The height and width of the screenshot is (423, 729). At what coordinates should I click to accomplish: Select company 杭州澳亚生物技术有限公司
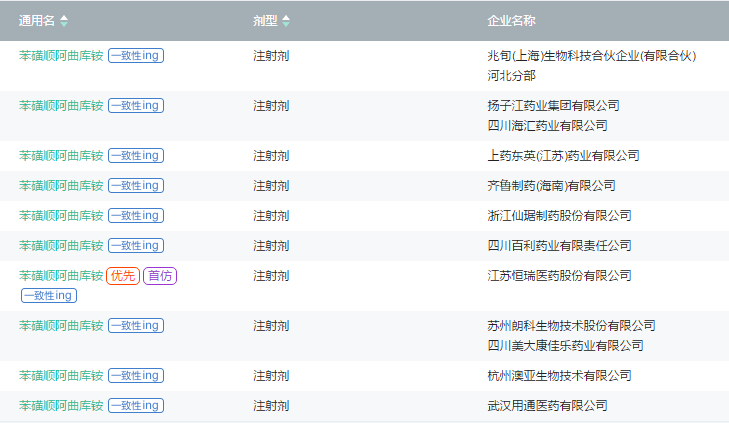point(559,376)
